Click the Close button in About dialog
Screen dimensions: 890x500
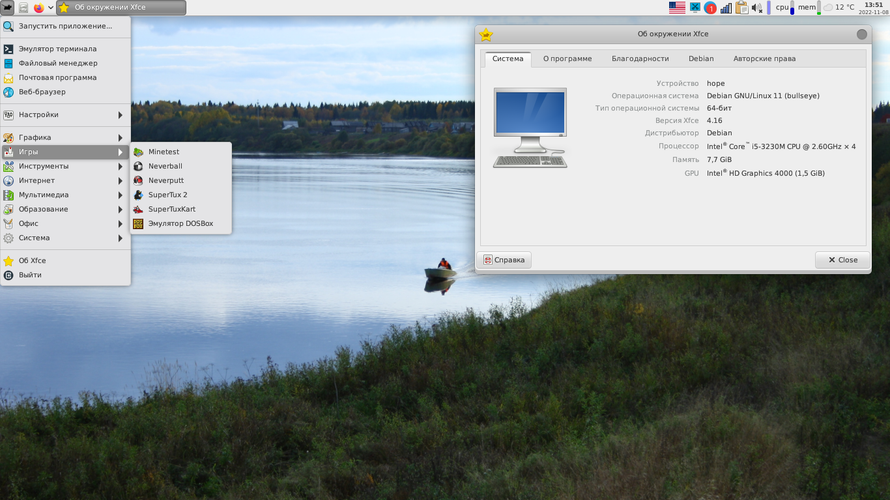[842, 260]
